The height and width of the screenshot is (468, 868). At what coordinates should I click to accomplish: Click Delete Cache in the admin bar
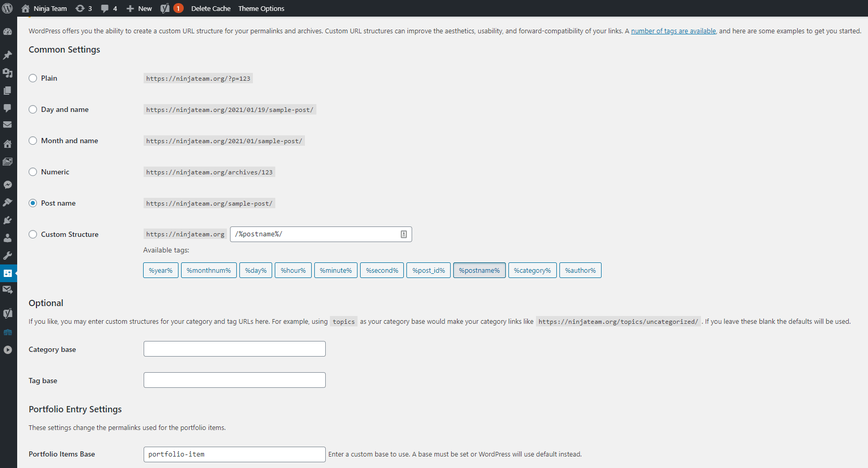coord(211,8)
